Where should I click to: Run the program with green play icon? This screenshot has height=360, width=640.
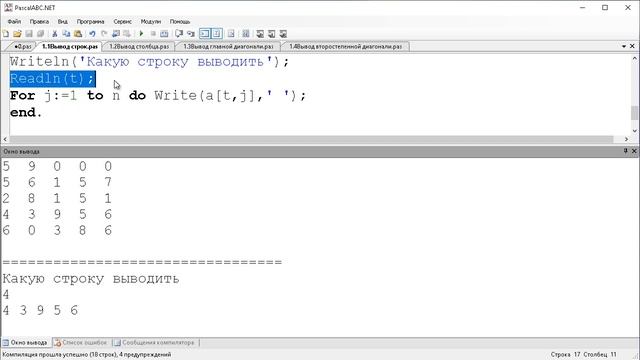coord(141,34)
